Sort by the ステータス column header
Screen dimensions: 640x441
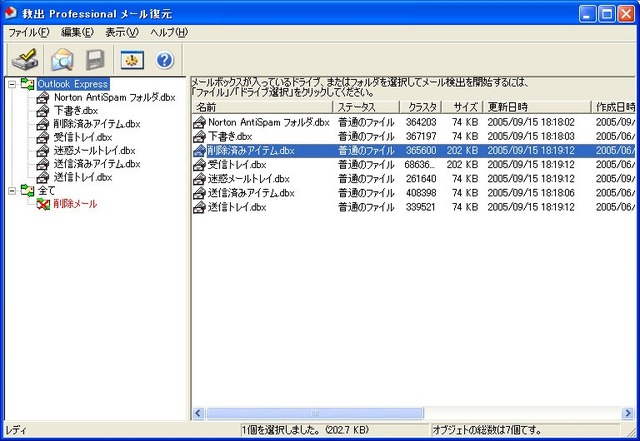point(366,107)
